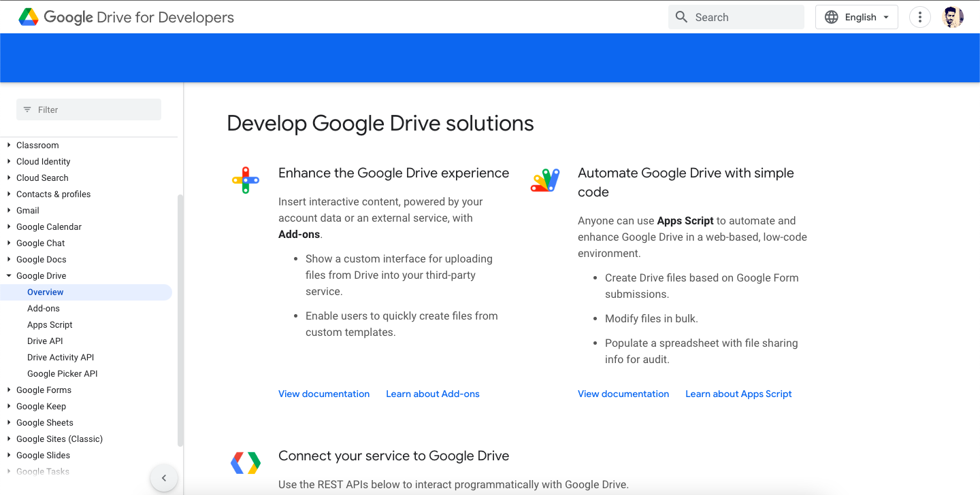This screenshot has width=980, height=495.
Task: Click Google Drive for Developers title
Action: (x=139, y=17)
